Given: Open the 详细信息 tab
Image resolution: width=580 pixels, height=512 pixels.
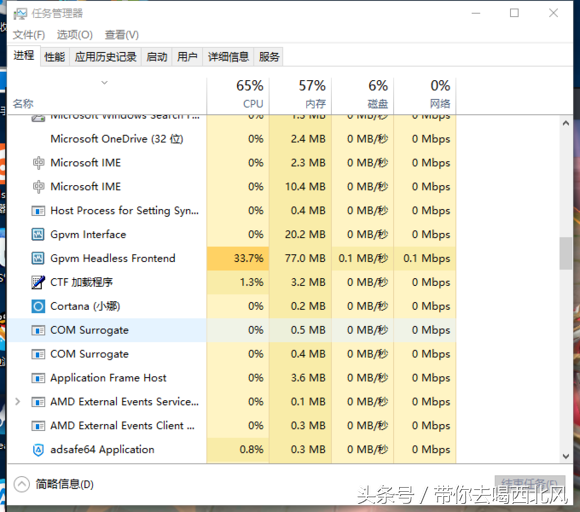Looking at the screenshot, I should [228, 57].
